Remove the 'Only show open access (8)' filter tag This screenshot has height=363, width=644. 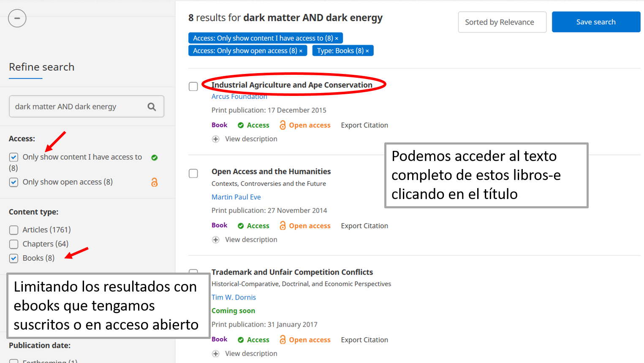tap(301, 51)
